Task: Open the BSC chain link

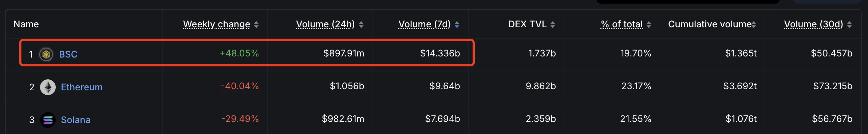Action: point(68,54)
